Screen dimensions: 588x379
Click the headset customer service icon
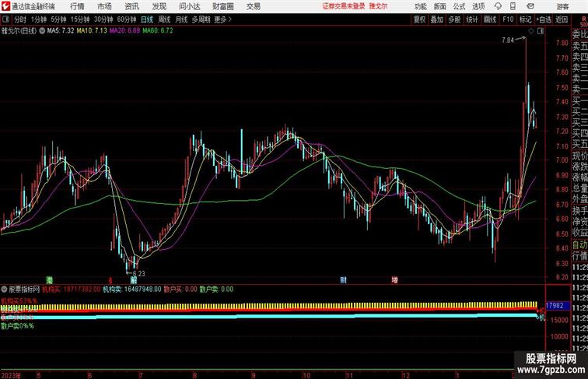[x=498, y=6]
